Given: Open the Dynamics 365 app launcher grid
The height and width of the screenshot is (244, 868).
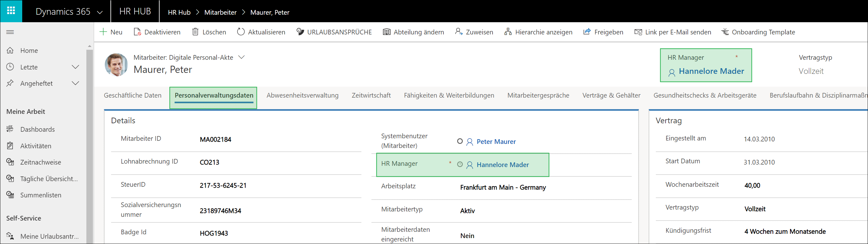Looking at the screenshot, I should point(11,11).
